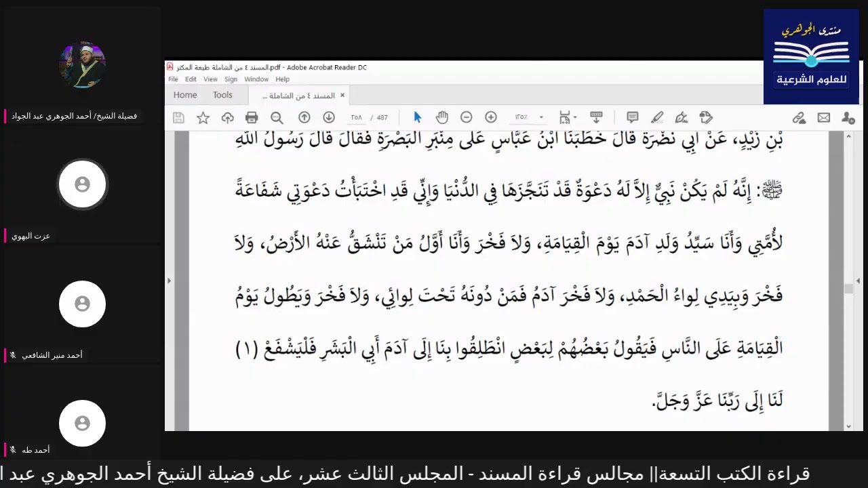This screenshot has width=868, height=488.
Task: Click the name label عزت البهوي
Action: (x=31, y=236)
